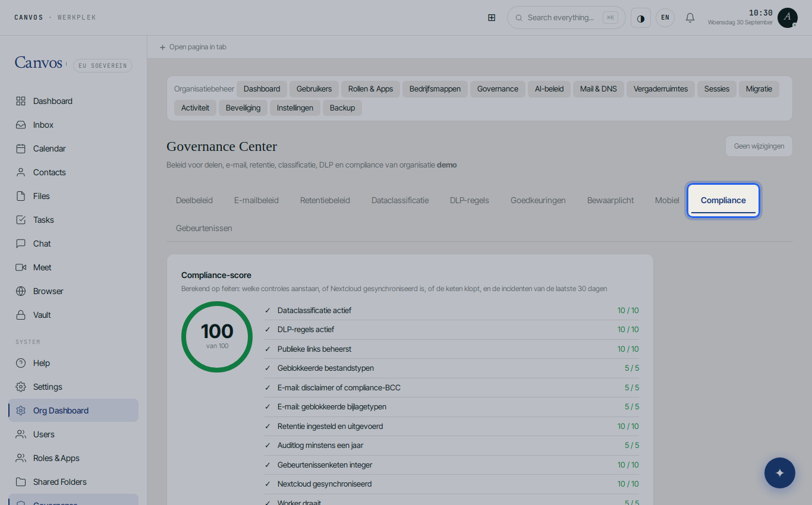Click the Users group icon
The width and height of the screenshot is (812, 505).
click(21, 434)
